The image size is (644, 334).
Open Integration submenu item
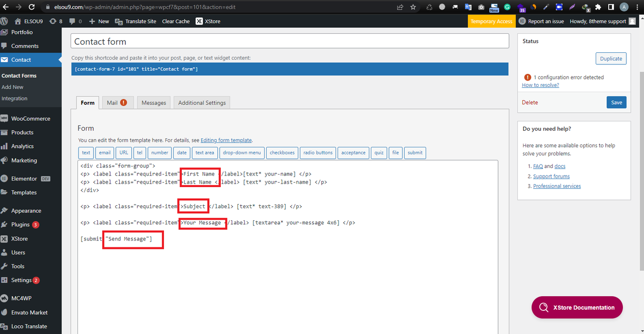coord(15,99)
